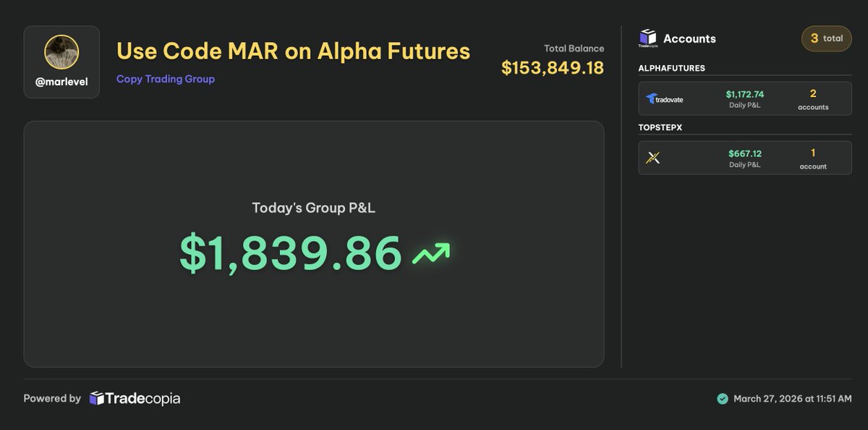Click the Use Code MAR on Alpha Futures title
Screen dimensions: 868x430
(x=294, y=51)
